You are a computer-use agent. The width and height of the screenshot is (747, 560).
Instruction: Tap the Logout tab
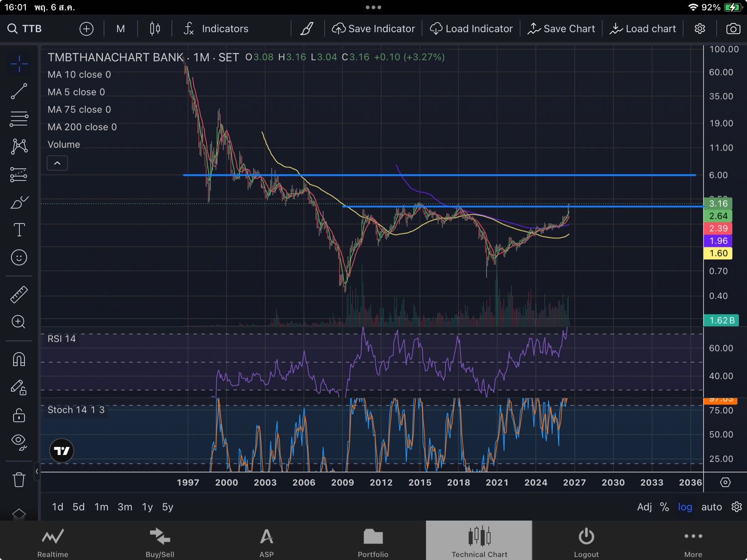click(586, 541)
